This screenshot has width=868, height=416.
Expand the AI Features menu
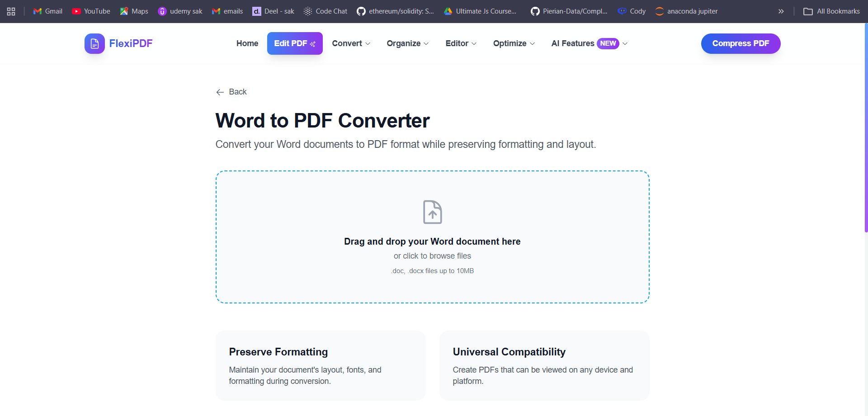590,43
